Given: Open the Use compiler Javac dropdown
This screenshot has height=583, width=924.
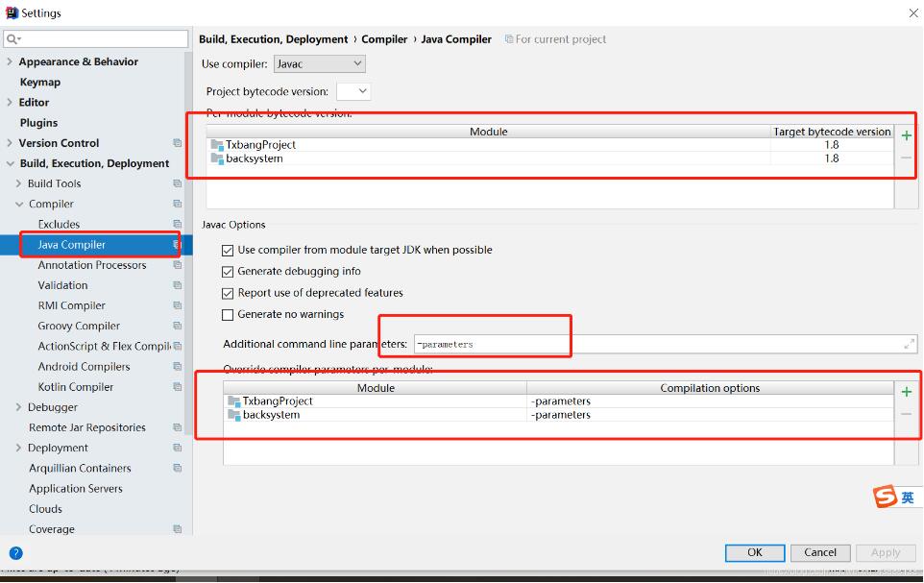Looking at the screenshot, I should tap(320, 63).
